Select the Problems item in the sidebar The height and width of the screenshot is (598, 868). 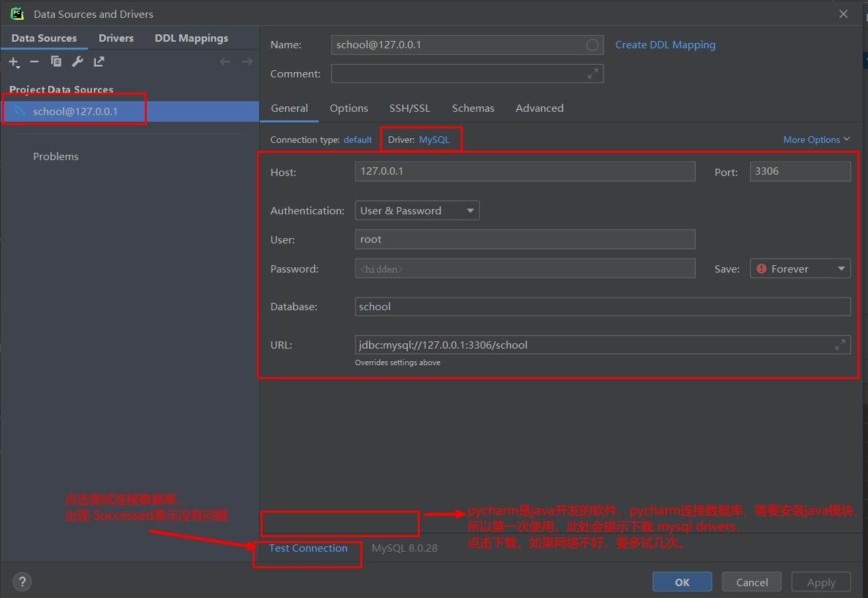56,157
